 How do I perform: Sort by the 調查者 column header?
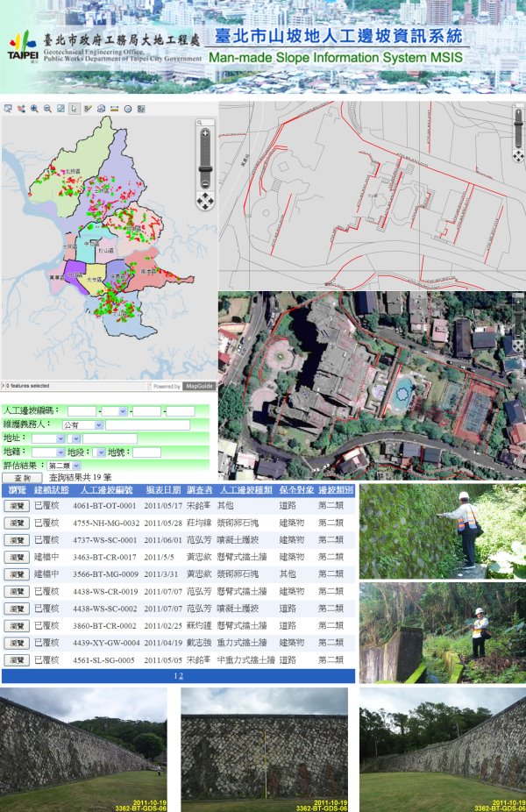click(199, 489)
